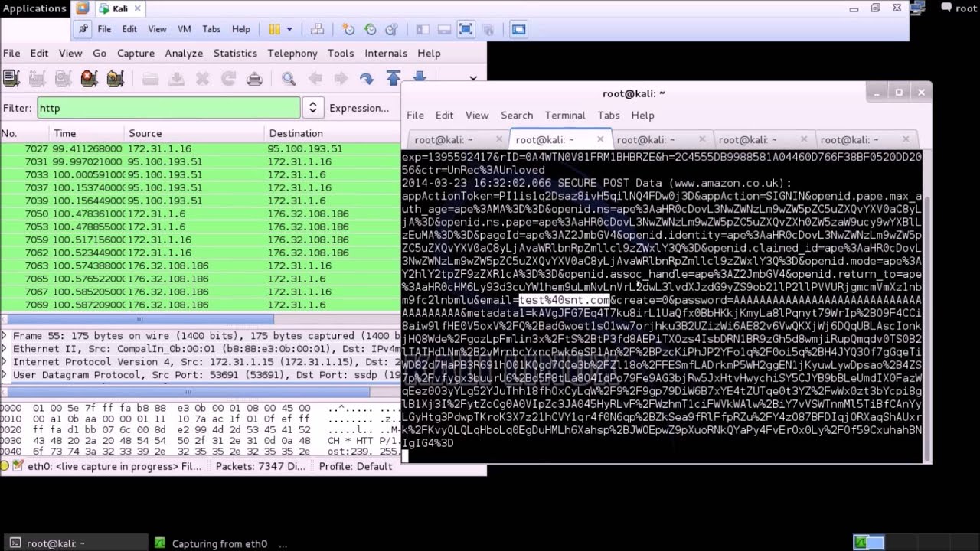Select packet row number 7050
Screen dimensions: 980x551
(x=200, y=214)
